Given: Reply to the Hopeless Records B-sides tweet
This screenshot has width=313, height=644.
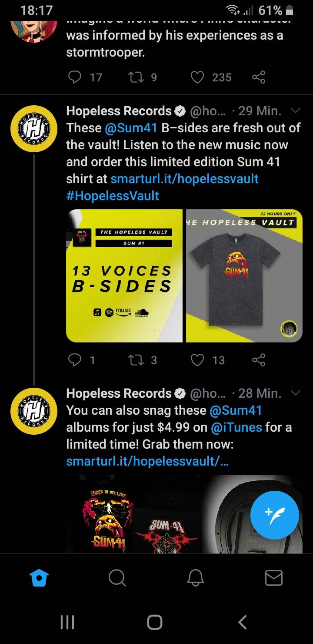Looking at the screenshot, I should 75,360.
